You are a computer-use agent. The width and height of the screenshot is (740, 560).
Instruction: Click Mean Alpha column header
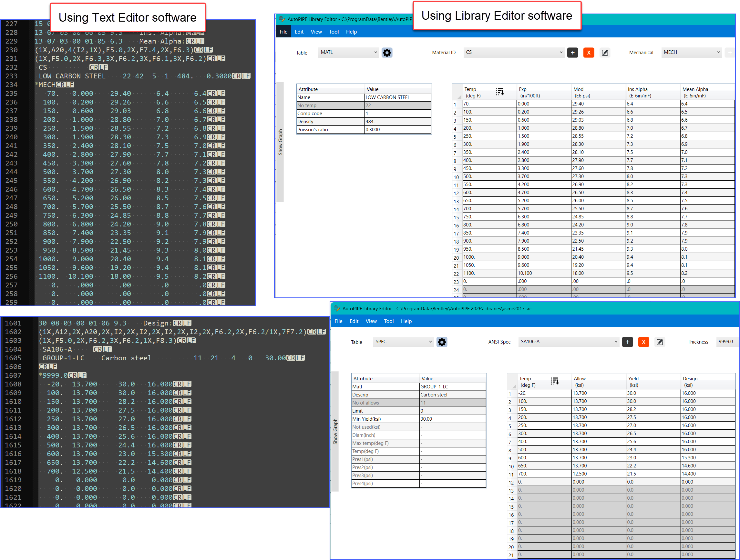coord(707,92)
